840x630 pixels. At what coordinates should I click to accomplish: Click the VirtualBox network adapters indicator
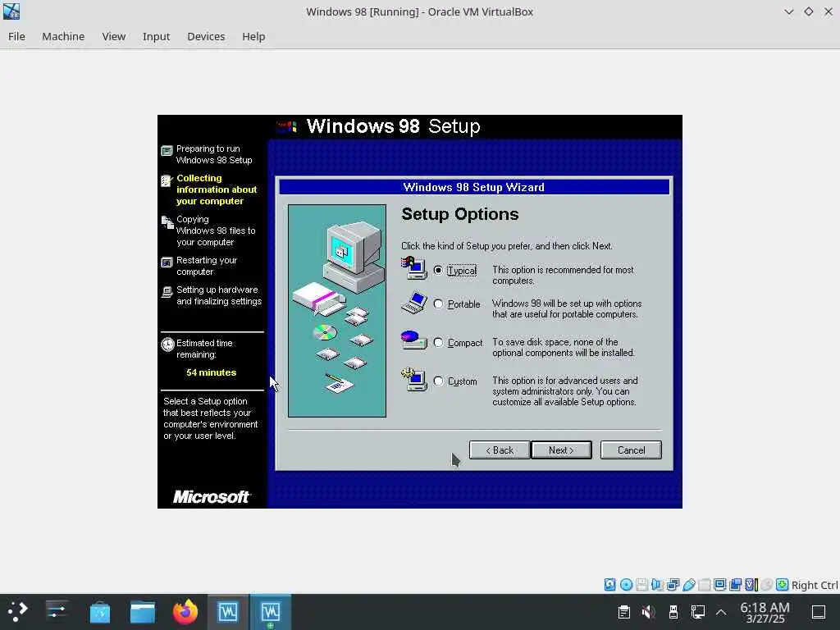point(673,584)
